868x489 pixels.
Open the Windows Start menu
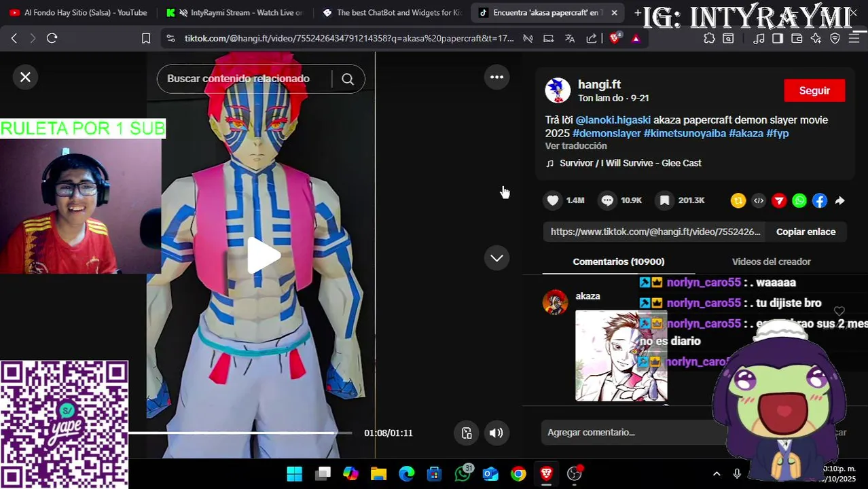(294, 473)
